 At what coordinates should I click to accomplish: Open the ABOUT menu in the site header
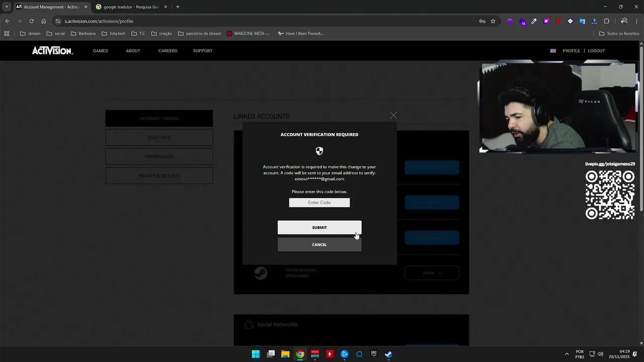click(133, 51)
